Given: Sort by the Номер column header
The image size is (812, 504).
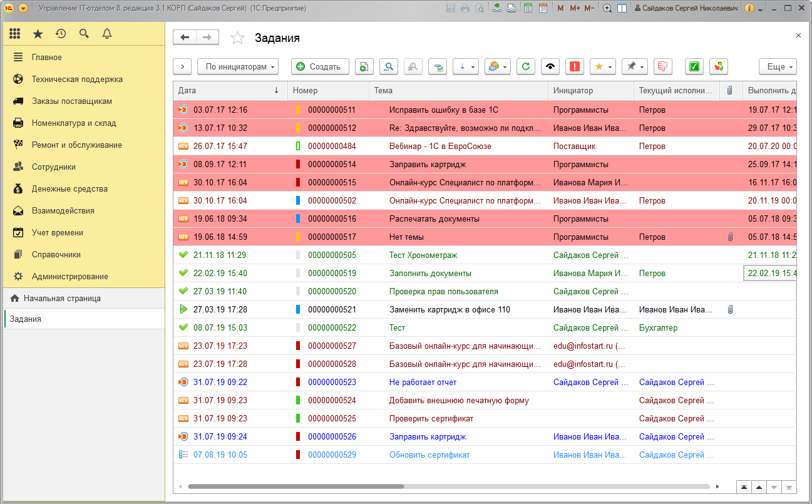Looking at the screenshot, I should tap(328, 91).
